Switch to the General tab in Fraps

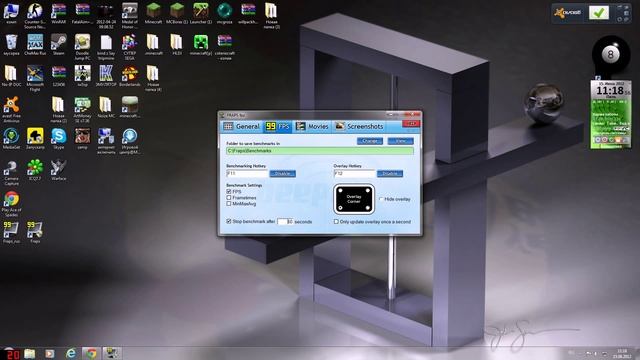coord(242,127)
